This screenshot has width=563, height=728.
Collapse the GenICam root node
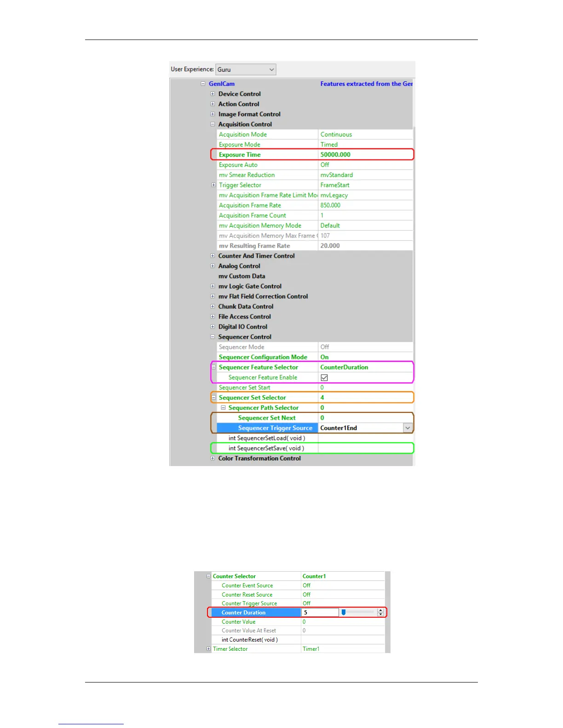203,84
